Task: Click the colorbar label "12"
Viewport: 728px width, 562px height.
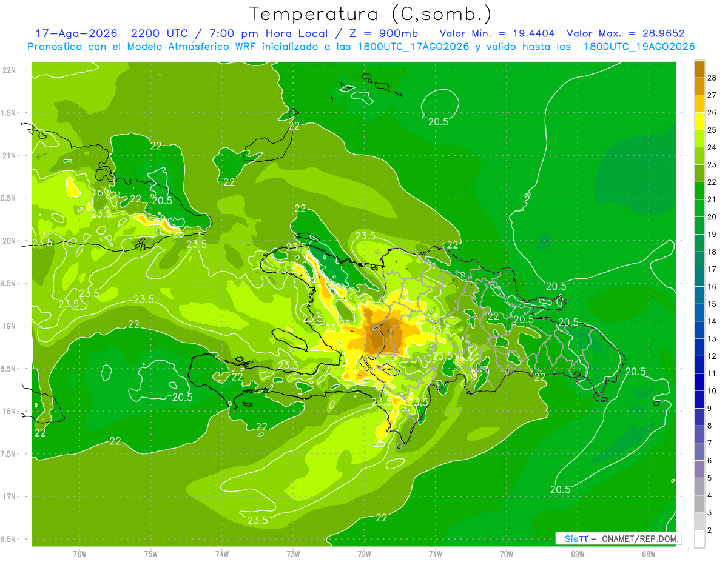Action: (712, 356)
